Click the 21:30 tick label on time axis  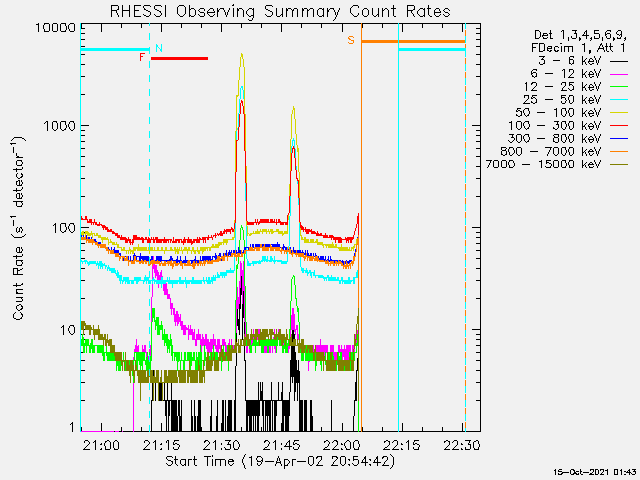click(x=222, y=444)
